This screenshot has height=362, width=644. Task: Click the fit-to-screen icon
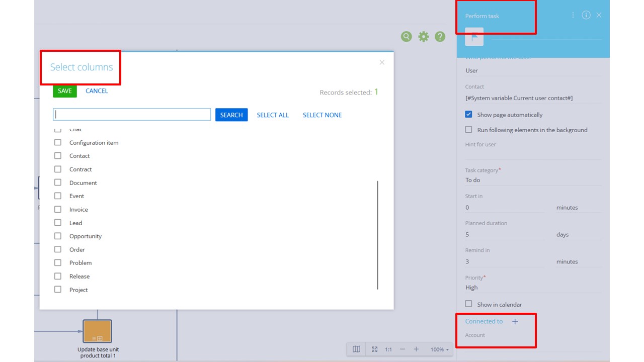pyautogui.click(x=374, y=349)
